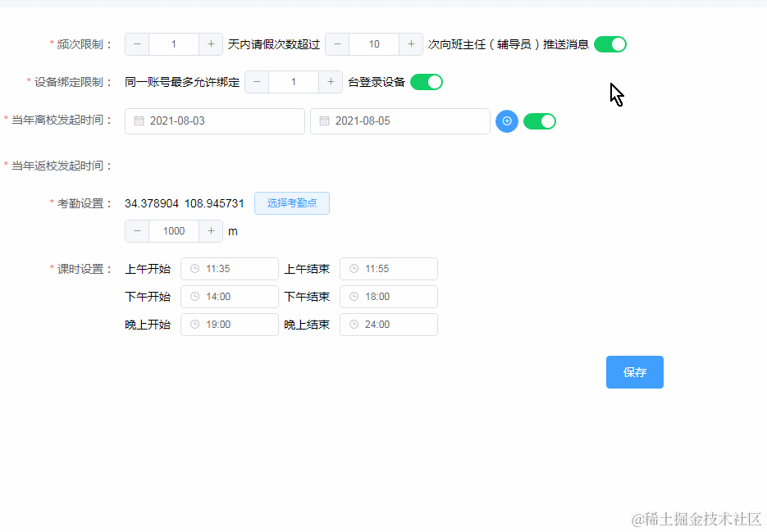Disable the 推送消息 notification toggle
Viewport: 767px width, 532px height.
click(609, 43)
